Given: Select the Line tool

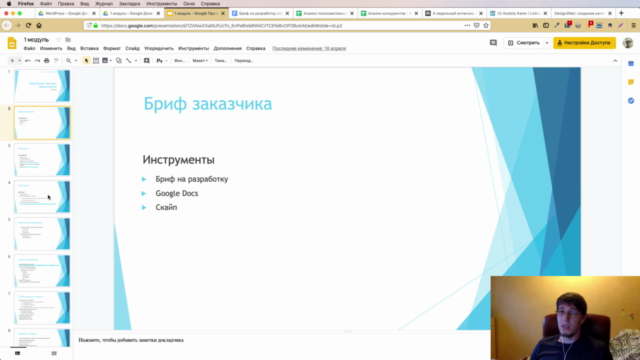Looking at the screenshot, I should [129, 60].
